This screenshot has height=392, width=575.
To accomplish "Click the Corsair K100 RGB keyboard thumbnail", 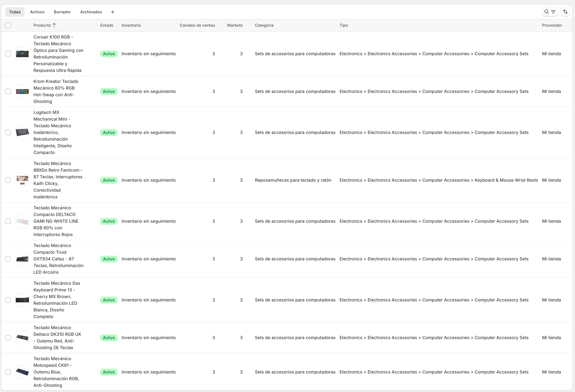I will pyautogui.click(x=22, y=54).
